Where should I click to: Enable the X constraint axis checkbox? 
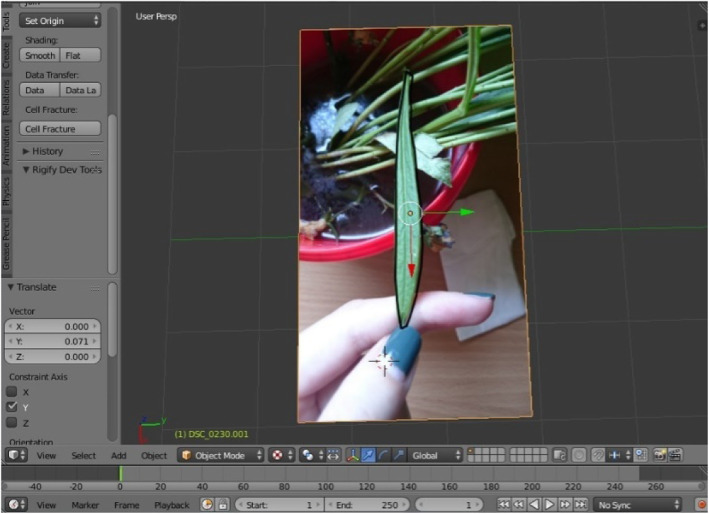tap(12, 391)
